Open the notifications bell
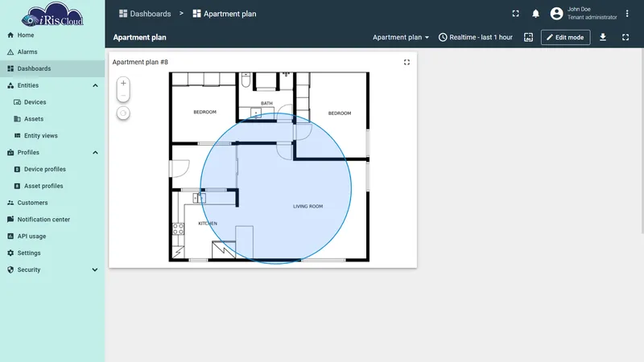The image size is (644, 362). [535, 14]
